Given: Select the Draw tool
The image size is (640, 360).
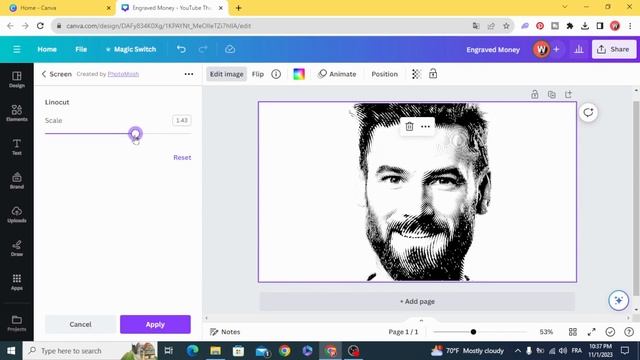Looking at the screenshot, I should (17, 248).
